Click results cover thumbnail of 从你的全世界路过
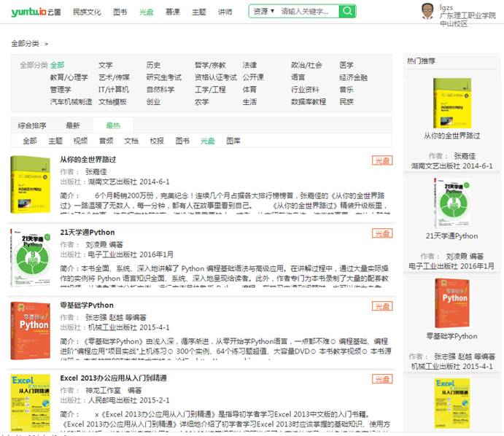The image size is (504, 436). tap(31, 184)
